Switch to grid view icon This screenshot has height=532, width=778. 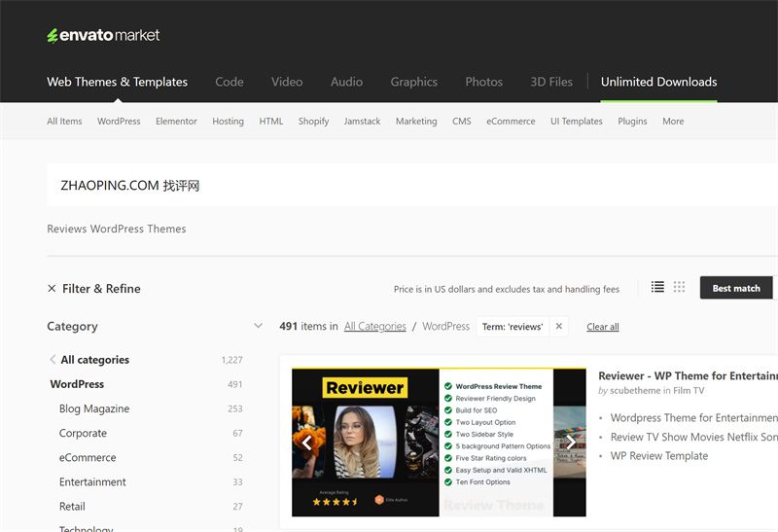click(679, 287)
